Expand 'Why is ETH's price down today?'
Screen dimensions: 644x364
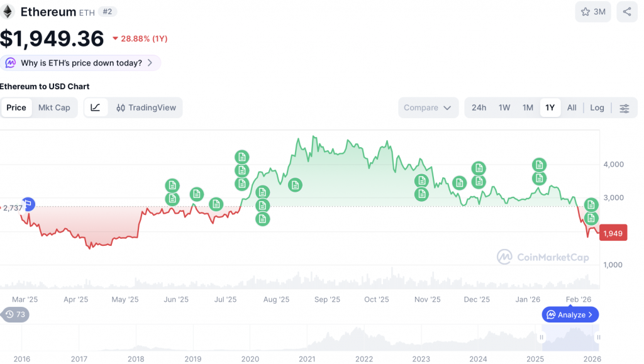coord(80,63)
